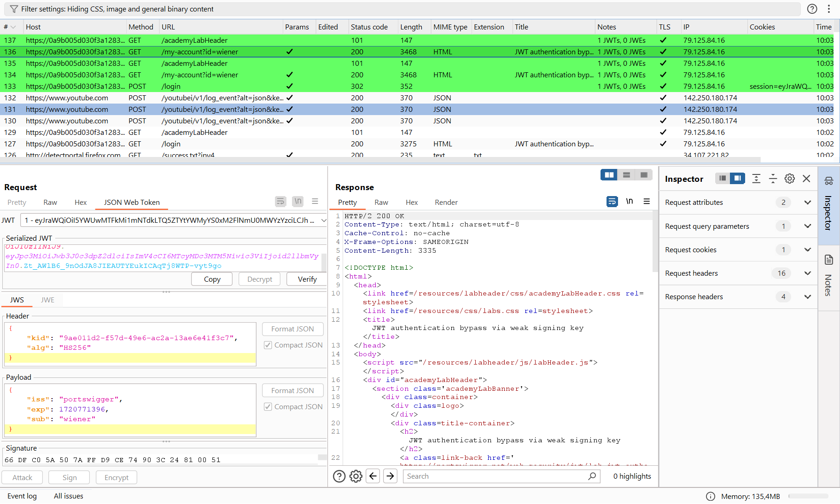Go to next search match arrow
This screenshot has width=840, height=504.
pyautogui.click(x=390, y=476)
